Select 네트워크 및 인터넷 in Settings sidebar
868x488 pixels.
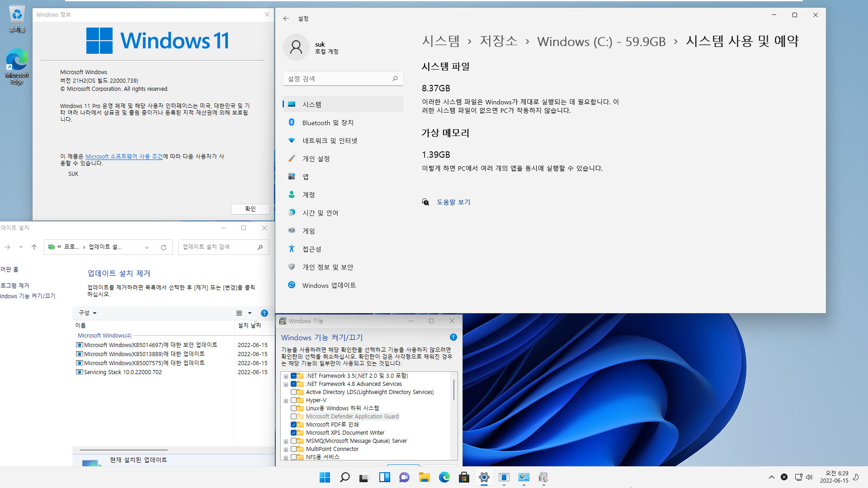coord(343,141)
